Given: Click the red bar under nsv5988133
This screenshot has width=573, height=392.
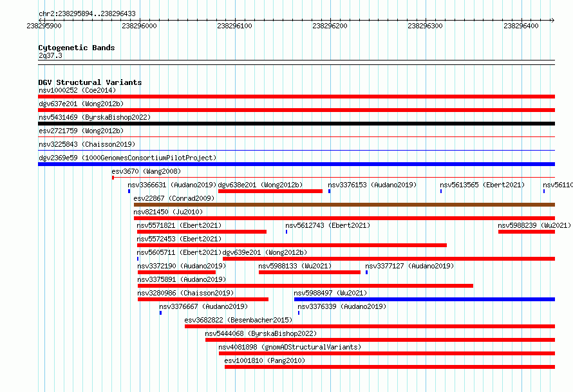Looking at the screenshot, I should coord(310,272).
